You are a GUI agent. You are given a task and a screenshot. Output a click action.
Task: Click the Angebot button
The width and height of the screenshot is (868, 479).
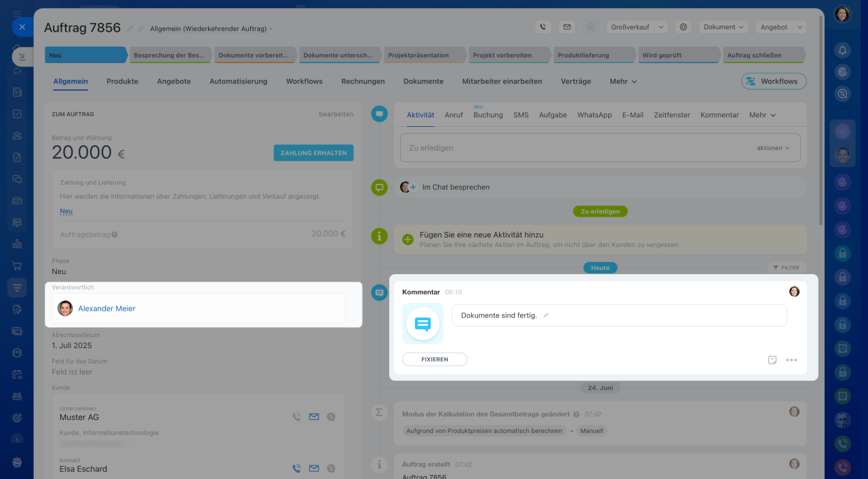[x=774, y=27]
